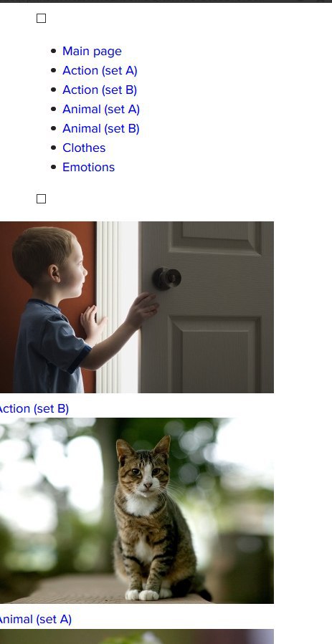Click the boy's head in the door photo
The width and height of the screenshot is (332, 644).
[49, 259]
